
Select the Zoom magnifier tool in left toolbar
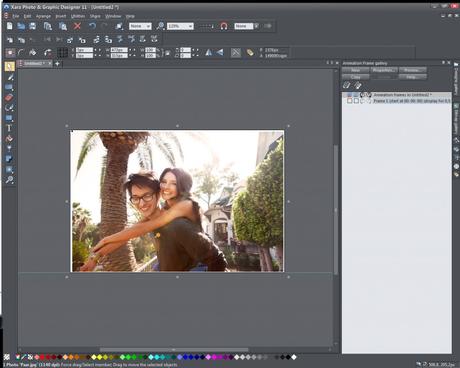pos(9,180)
